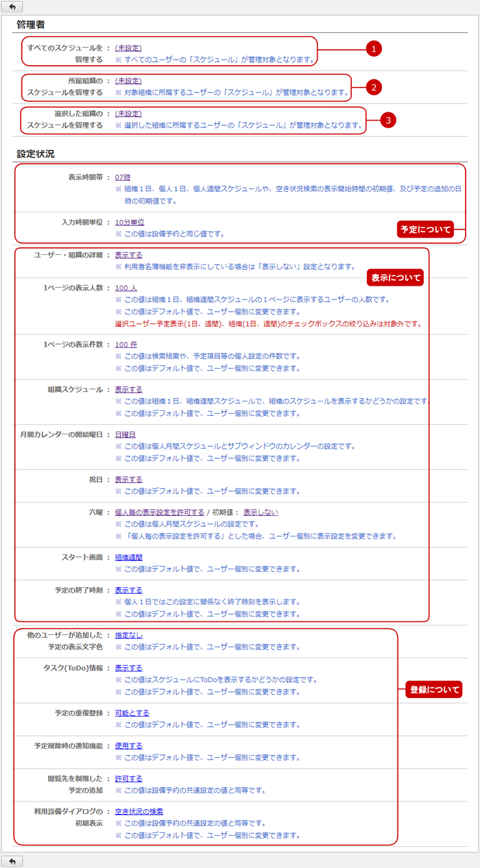480x868 pixels.
Task: Click the 10分単位 input time unit link
Action: (x=130, y=222)
